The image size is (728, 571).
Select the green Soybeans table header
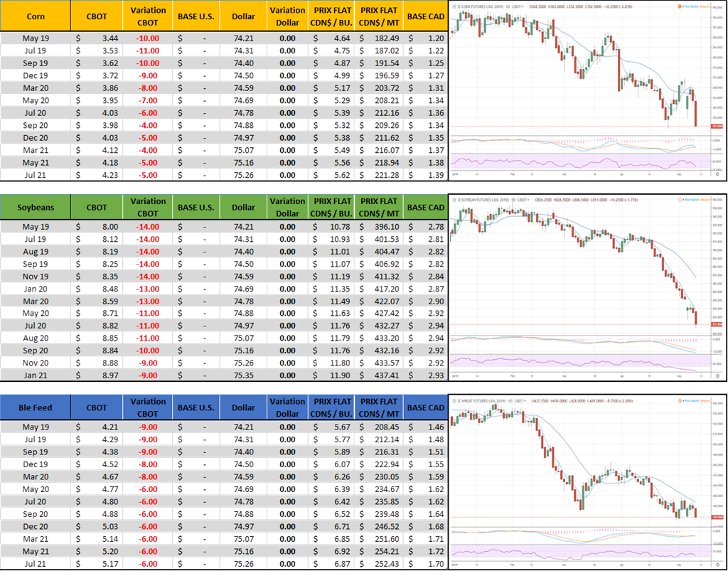(x=36, y=208)
